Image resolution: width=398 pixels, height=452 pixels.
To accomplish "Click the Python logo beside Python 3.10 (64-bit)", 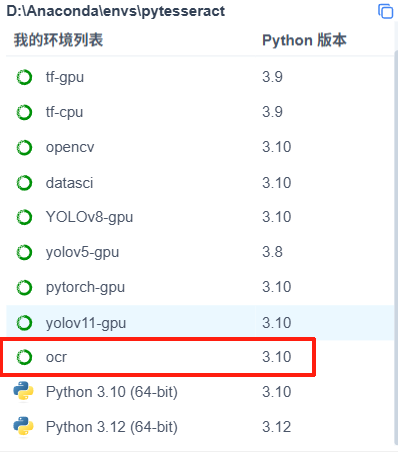I will pos(23,391).
